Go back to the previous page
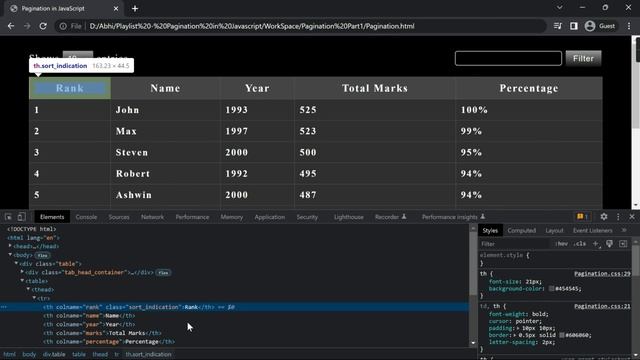640x360 pixels. [x=11, y=26]
